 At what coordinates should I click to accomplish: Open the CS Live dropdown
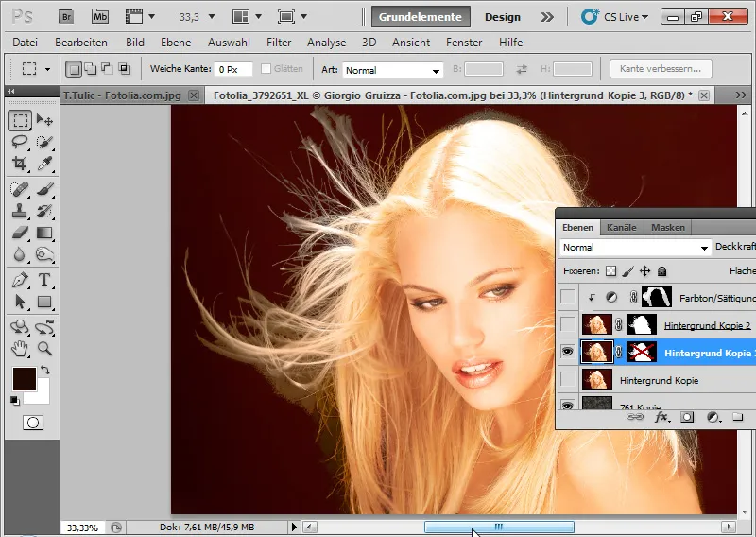(615, 17)
